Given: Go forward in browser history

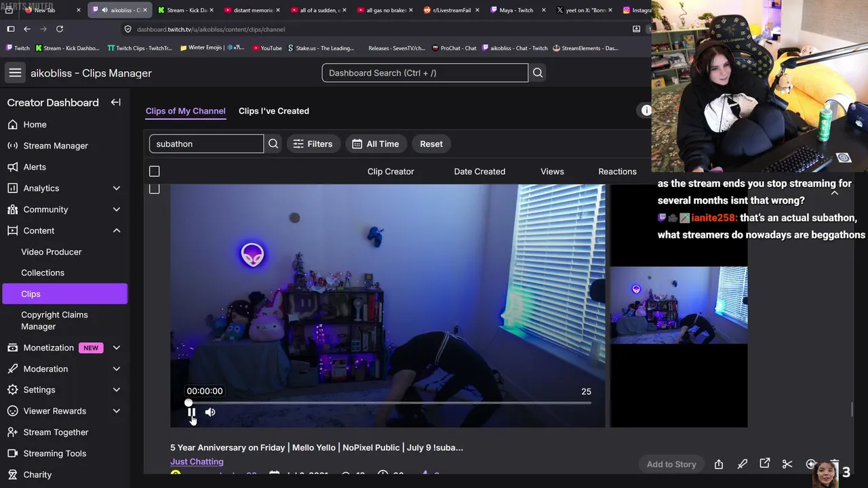Looking at the screenshot, I should [x=43, y=29].
